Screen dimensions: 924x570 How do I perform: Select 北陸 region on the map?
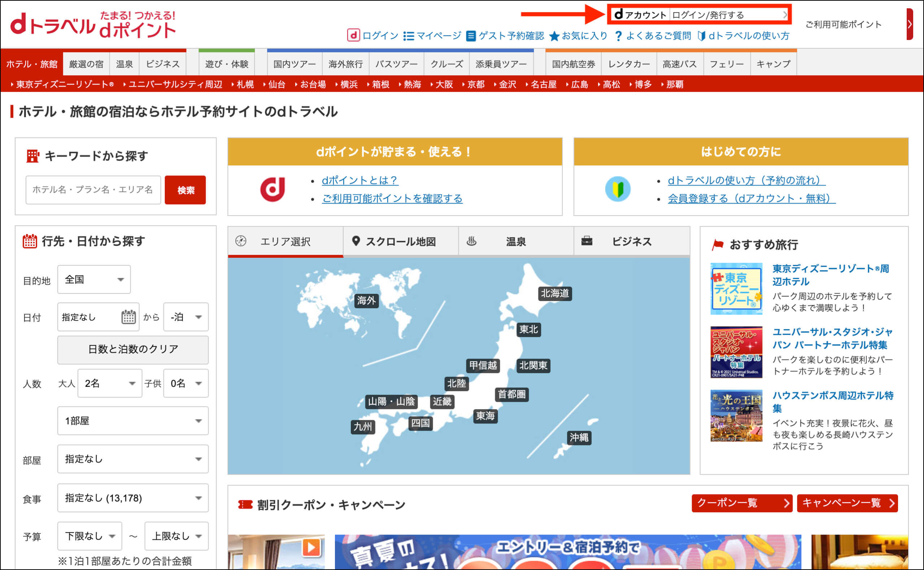457,384
